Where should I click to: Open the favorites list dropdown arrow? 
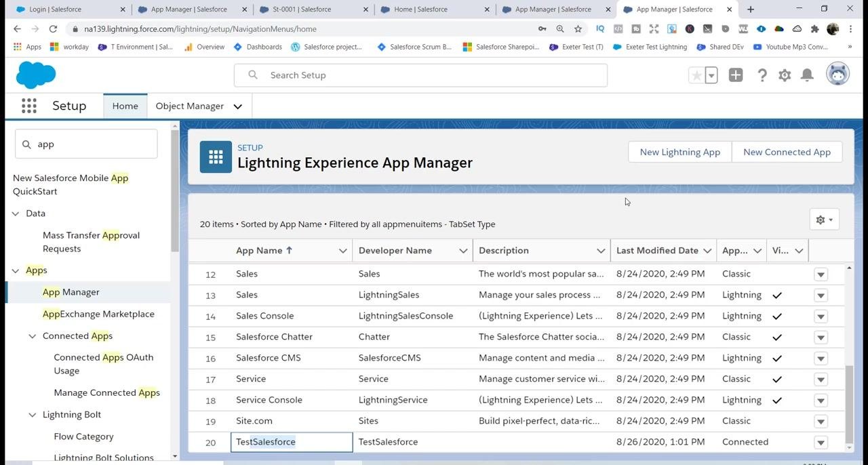(711, 75)
